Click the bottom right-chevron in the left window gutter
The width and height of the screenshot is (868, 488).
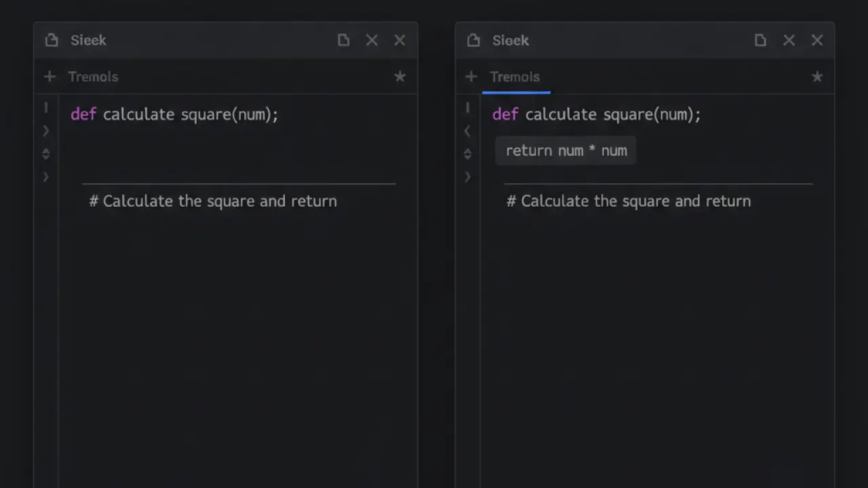coord(46,177)
